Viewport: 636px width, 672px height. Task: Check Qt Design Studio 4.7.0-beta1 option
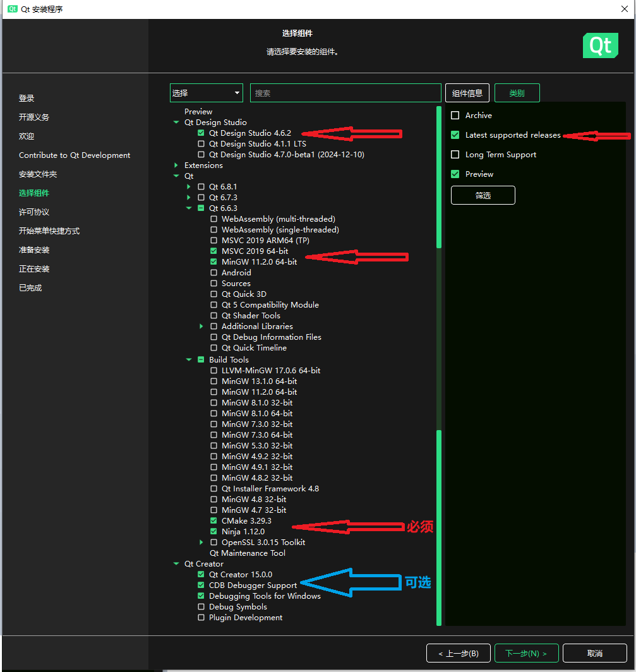(x=201, y=154)
